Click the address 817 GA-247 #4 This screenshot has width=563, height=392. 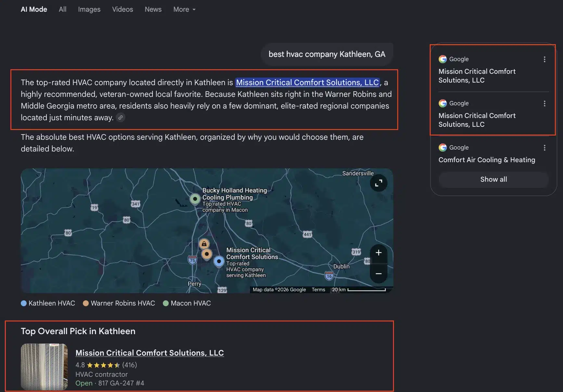[121, 383]
